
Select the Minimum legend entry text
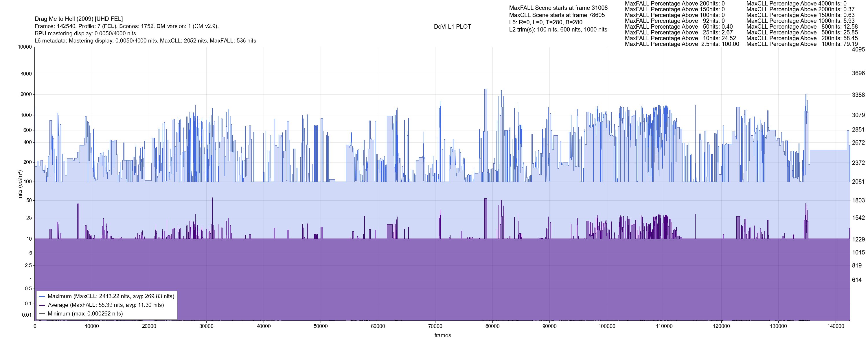85,314
